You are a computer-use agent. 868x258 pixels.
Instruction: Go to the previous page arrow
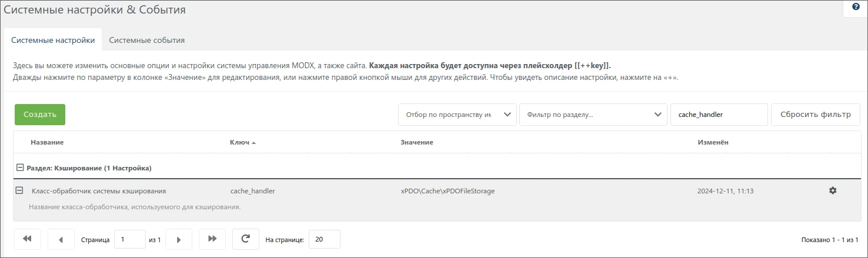[x=61, y=239]
